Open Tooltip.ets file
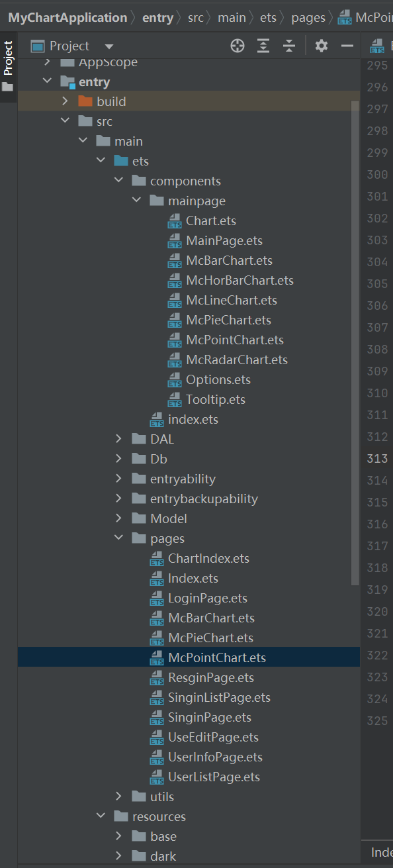Viewport: 393px width, 868px height. 216,399
